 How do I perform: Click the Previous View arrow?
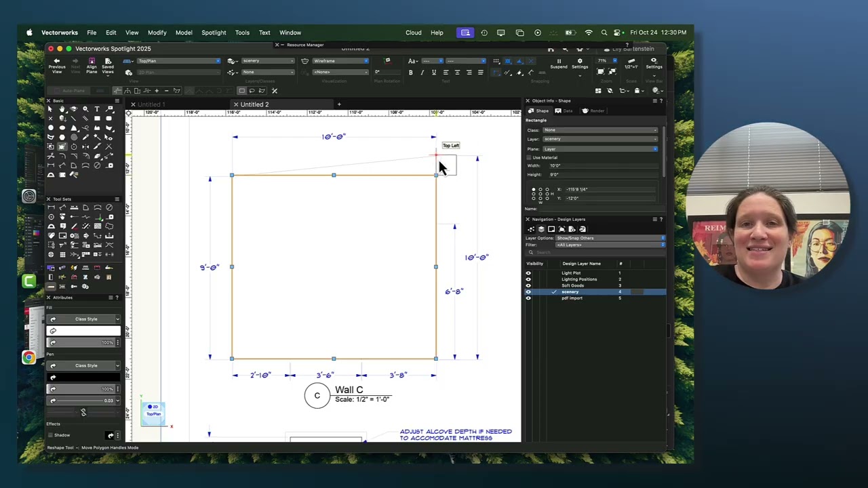[57, 61]
